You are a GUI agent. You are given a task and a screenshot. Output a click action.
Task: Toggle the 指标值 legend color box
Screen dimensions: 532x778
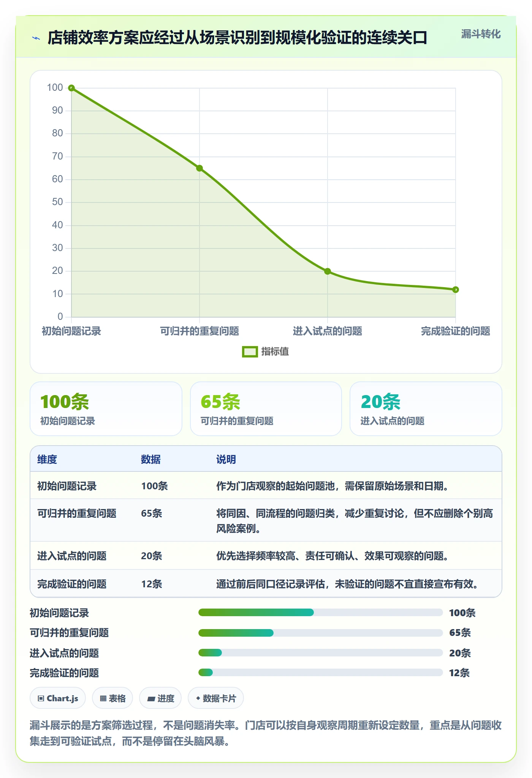250,352
